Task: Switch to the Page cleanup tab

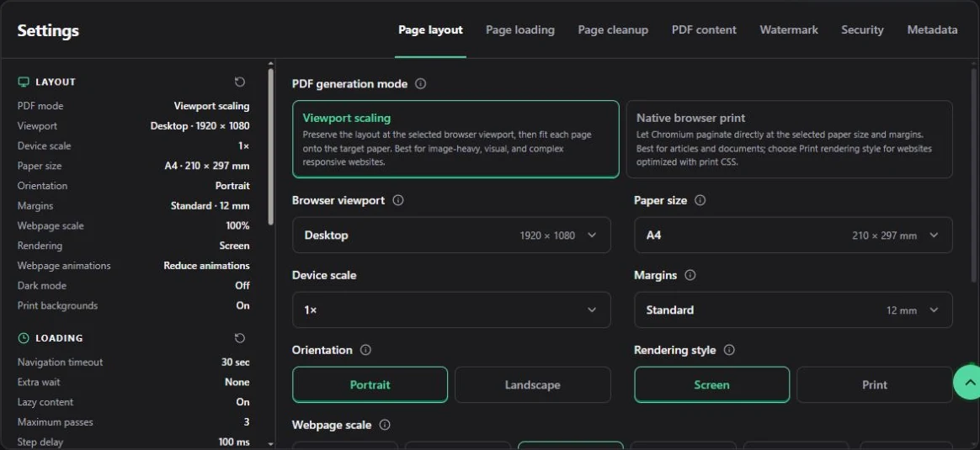Action: click(x=613, y=30)
